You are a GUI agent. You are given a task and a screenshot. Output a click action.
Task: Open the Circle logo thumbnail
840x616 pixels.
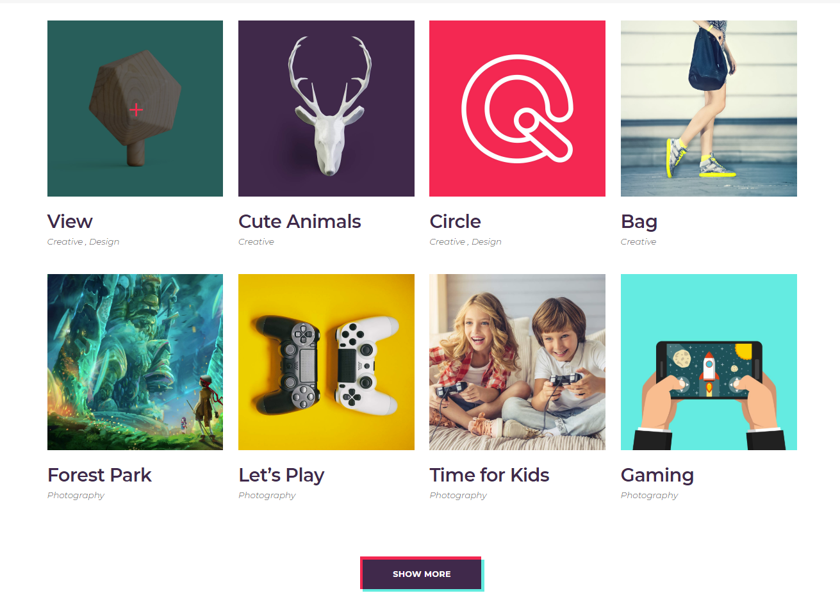(517, 108)
